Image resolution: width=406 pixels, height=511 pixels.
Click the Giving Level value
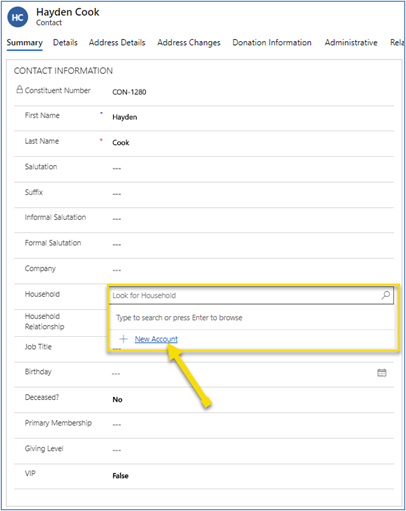[117, 450]
